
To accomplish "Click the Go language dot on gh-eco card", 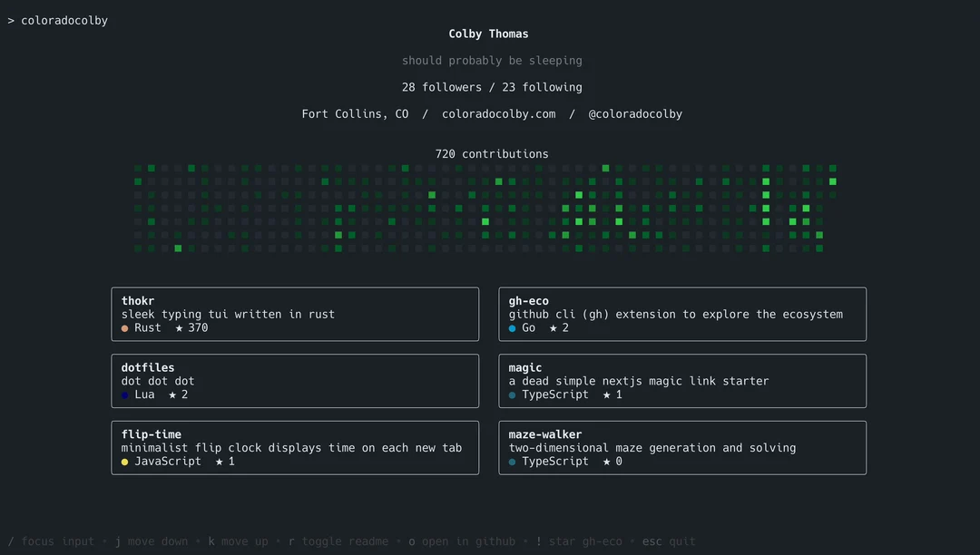I will (513, 329).
